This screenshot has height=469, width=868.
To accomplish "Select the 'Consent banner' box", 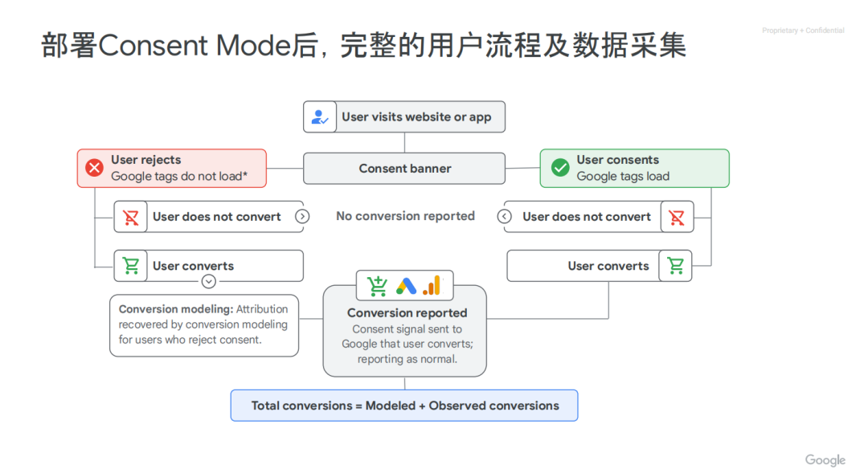I will click(404, 169).
